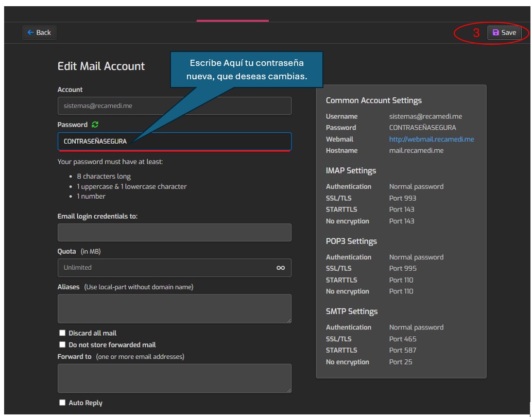Focus the Password input field

[x=175, y=142]
